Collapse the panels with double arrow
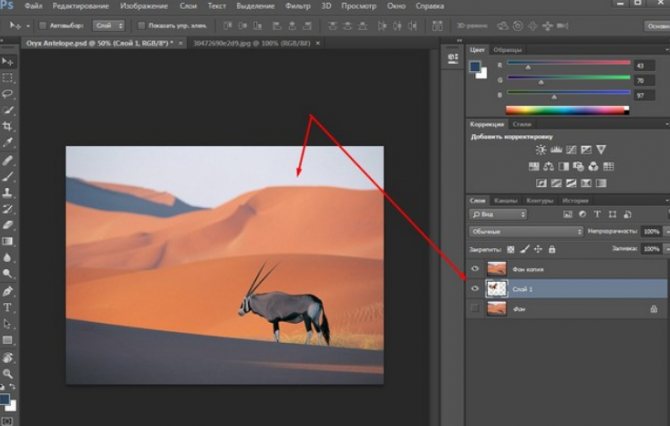 [x=459, y=41]
